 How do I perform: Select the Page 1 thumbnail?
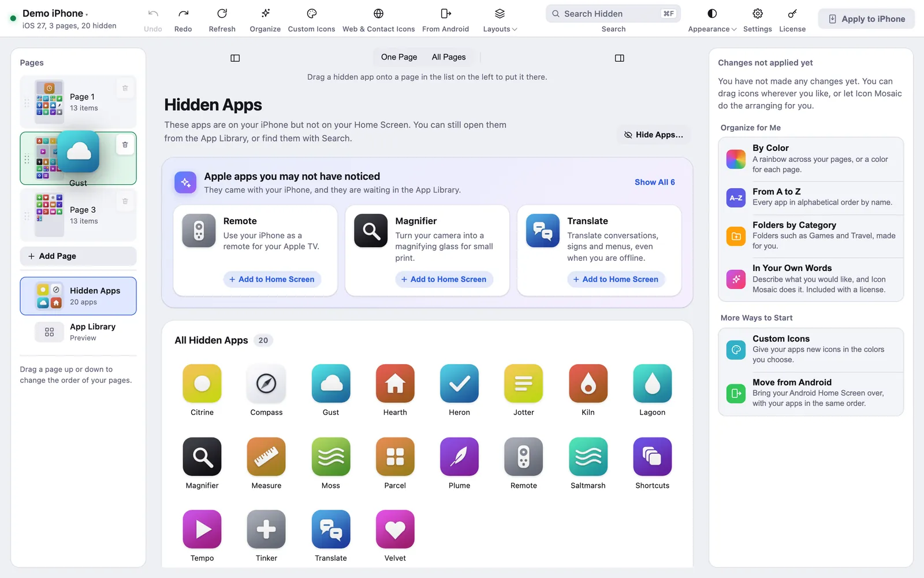coord(50,102)
